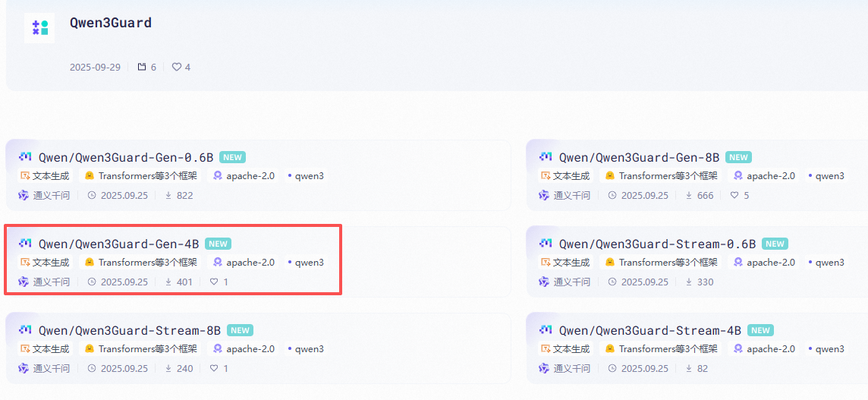The height and width of the screenshot is (400, 868).
Task: Click Transformers等3个框架 tag on Qwen3Guard-Stream-0.6B card
Action: coord(661,263)
